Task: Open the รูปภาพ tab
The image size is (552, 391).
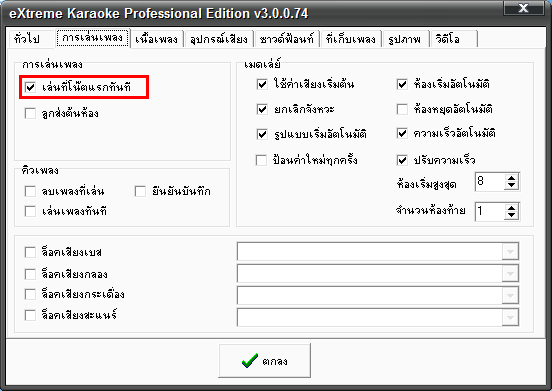Action: 404,39
